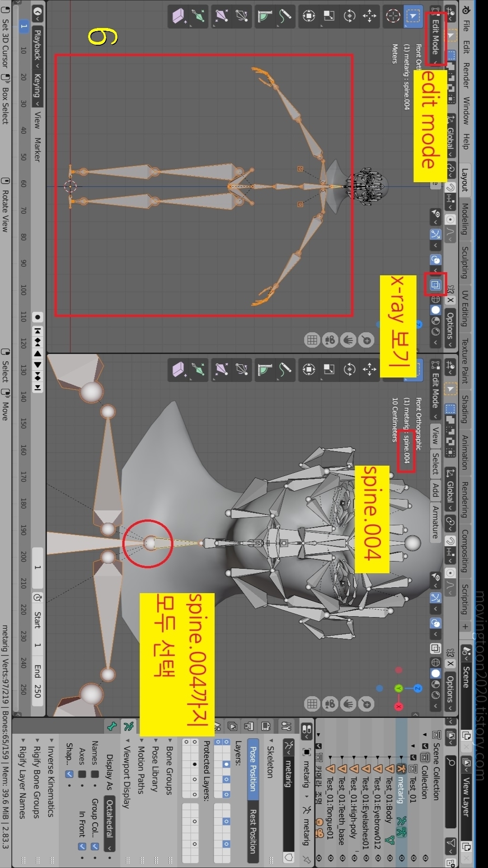Screen dimensions: 488x868
Task: Open the File menu
Action: (x=466, y=25)
